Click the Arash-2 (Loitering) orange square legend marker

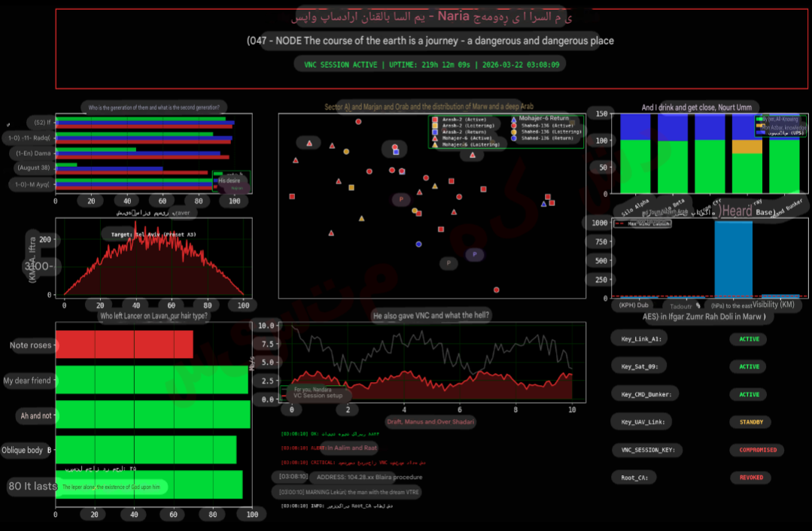pyautogui.click(x=435, y=126)
